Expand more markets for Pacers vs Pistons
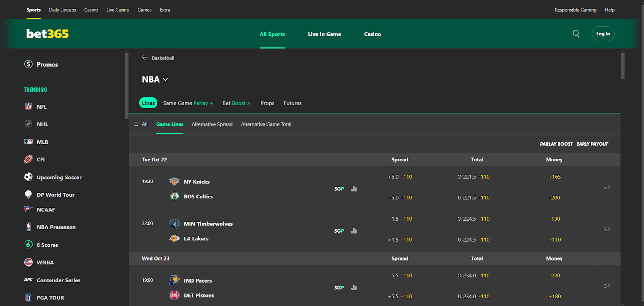 [x=607, y=286]
